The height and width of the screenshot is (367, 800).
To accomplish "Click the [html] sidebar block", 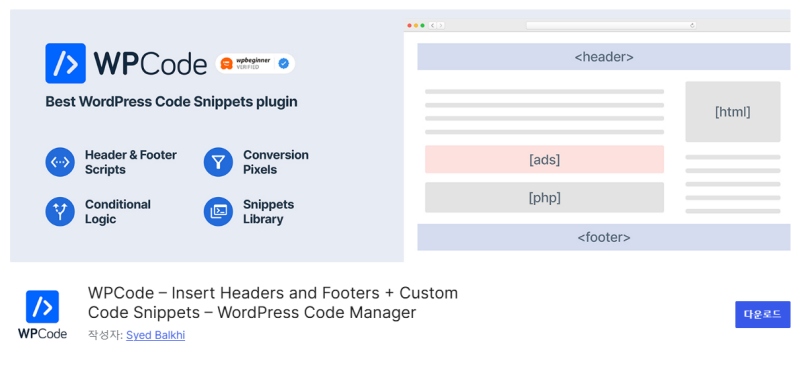I will (733, 112).
